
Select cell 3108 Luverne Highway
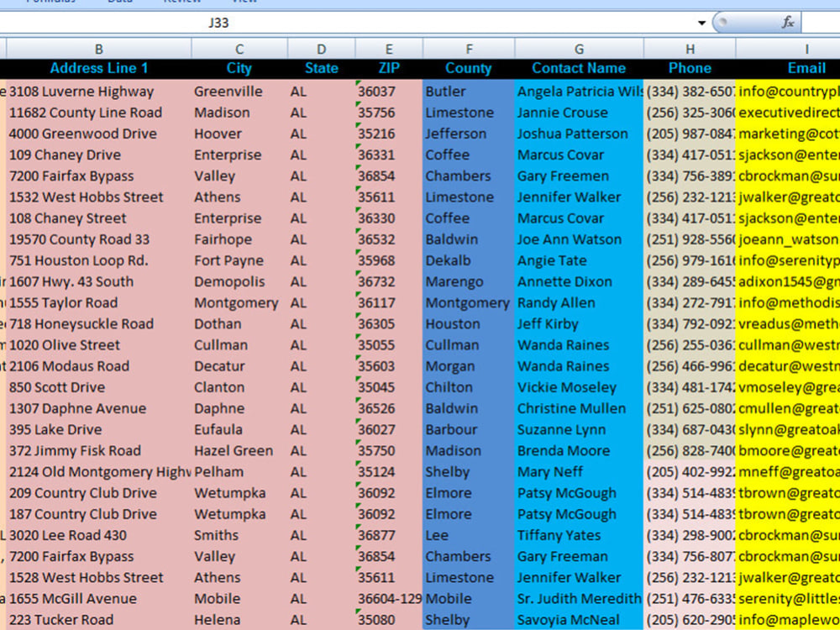click(x=98, y=92)
